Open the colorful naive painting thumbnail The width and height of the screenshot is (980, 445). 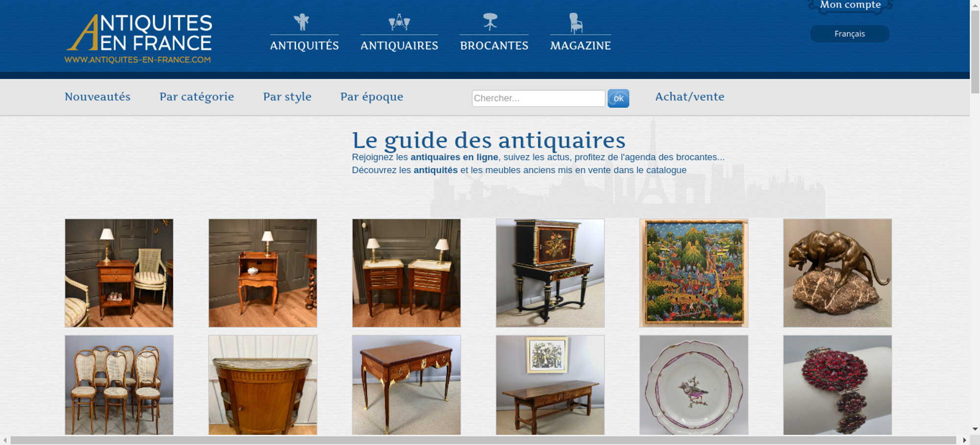(694, 273)
